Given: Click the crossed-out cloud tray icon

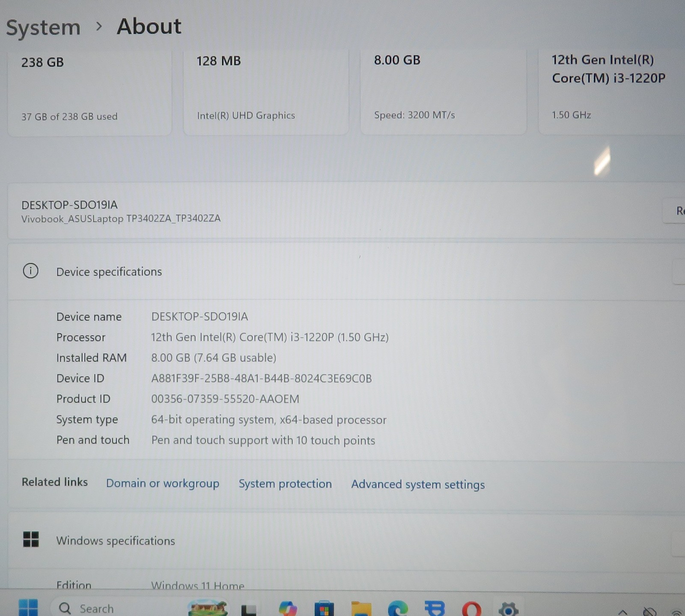Looking at the screenshot, I should 649,611.
